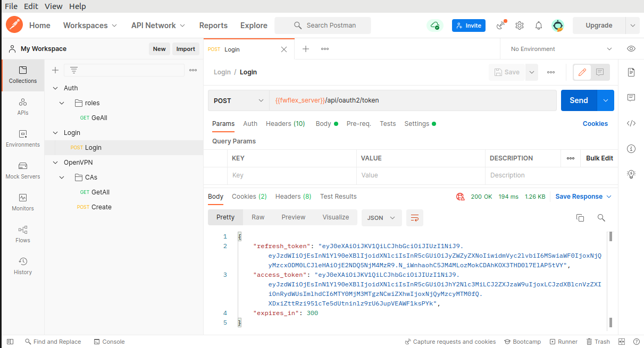
Task: Click the New button
Action: [160, 49]
